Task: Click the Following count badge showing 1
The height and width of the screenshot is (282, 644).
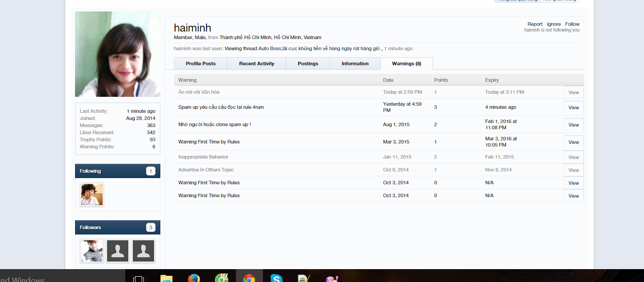Action: point(151,171)
